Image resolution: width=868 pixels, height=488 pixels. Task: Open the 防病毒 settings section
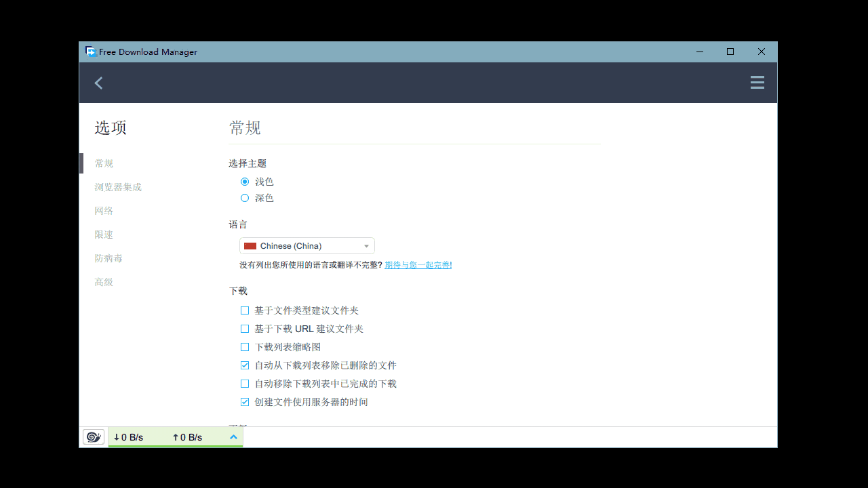[x=108, y=258]
